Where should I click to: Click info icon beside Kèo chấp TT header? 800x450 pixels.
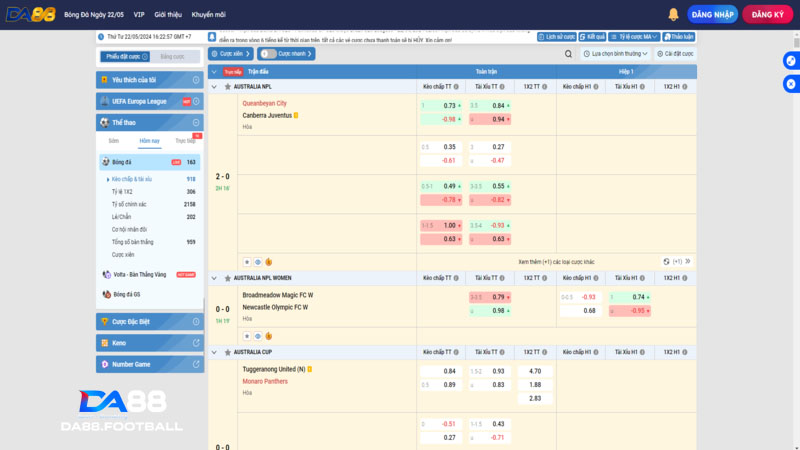coord(457,87)
